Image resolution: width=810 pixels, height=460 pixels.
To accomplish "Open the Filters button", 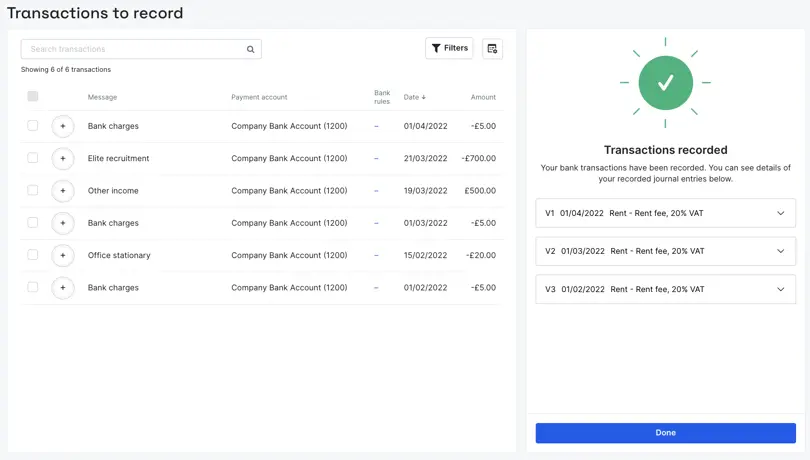I will point(449,49).
